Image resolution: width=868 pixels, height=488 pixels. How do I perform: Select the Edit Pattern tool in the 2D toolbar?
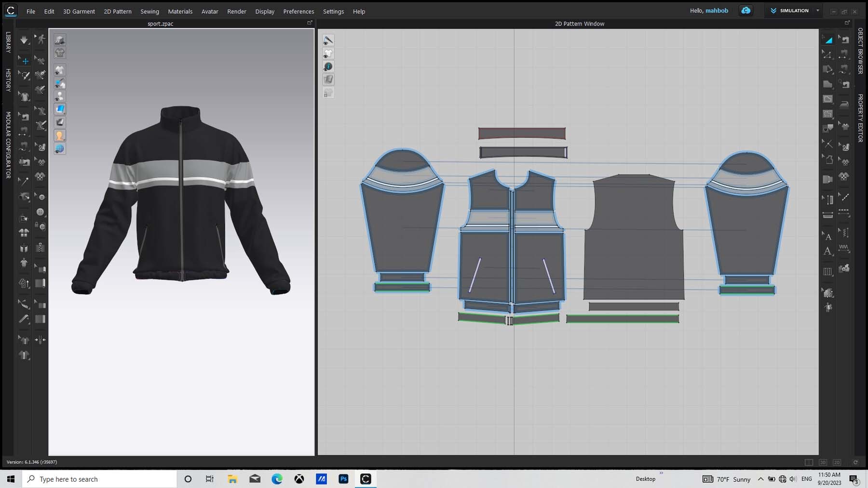827,54
